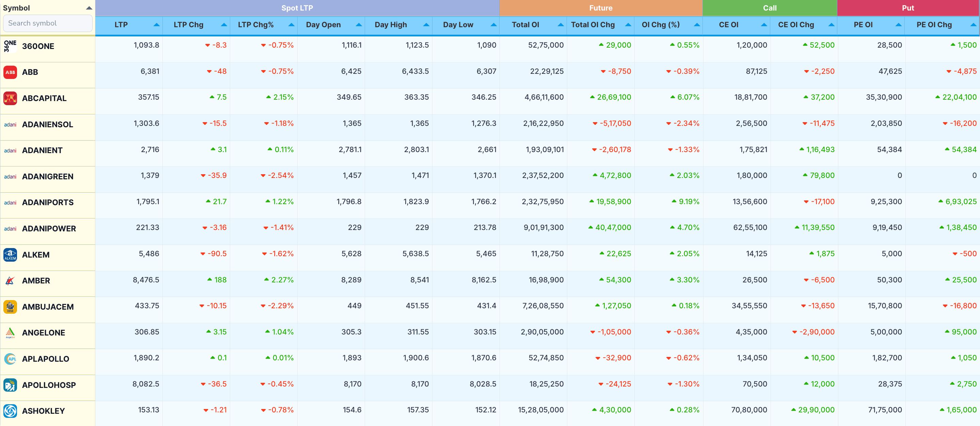980x426 pixels.
Task: Click the adani logo beside ADANIENSOL
Action: 10,124
